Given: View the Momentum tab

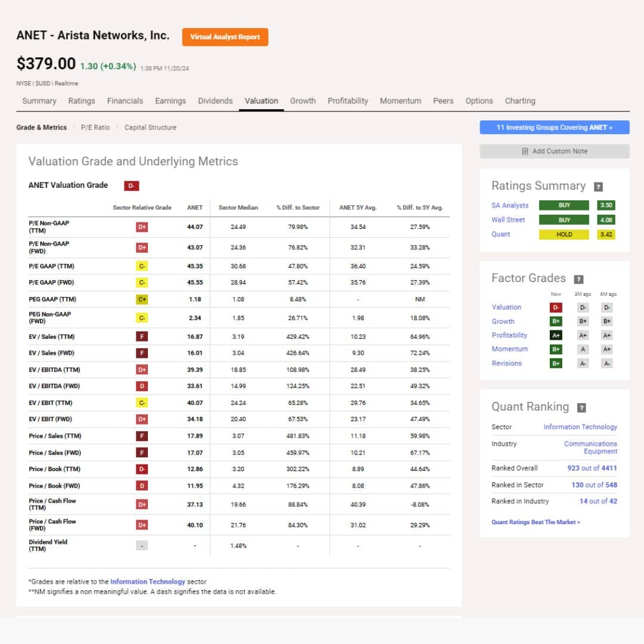Looking at the screenshot, I should [x=401, y=101].
